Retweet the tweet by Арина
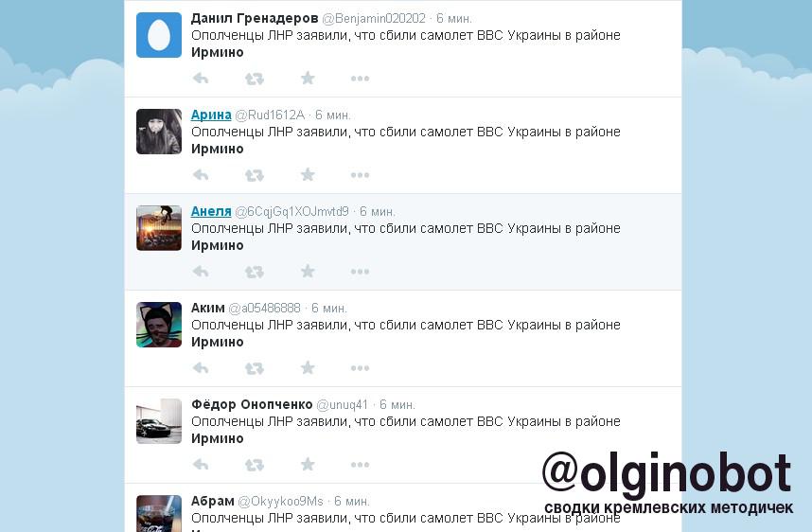This screenshot has height=532, width=812. coord(255,175)
